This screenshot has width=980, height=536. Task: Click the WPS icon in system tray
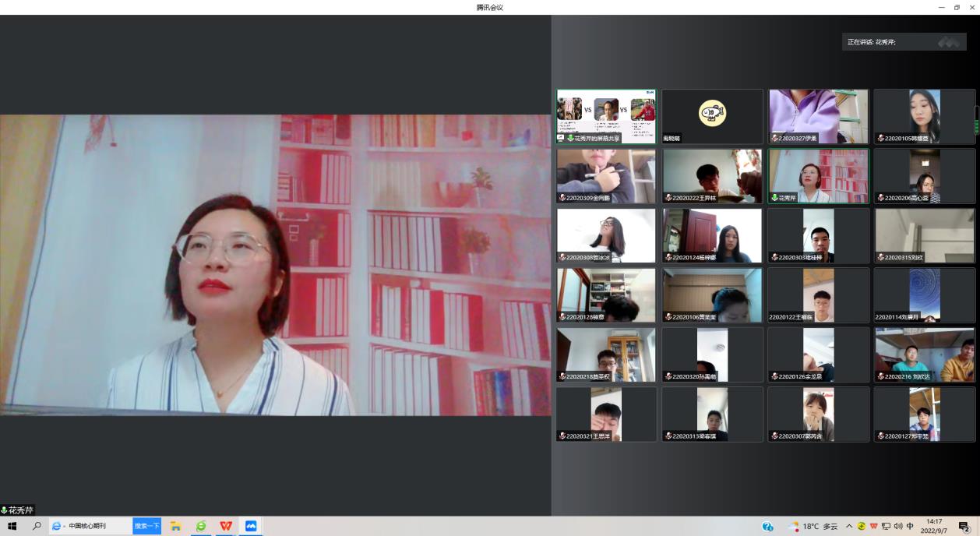pyautogui.click(x=874, y=527)
